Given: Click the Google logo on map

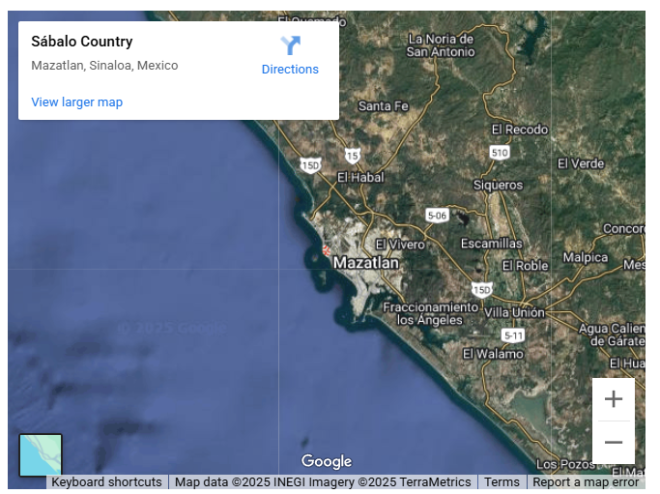Looking at the screenshot, I should [327, 461].
